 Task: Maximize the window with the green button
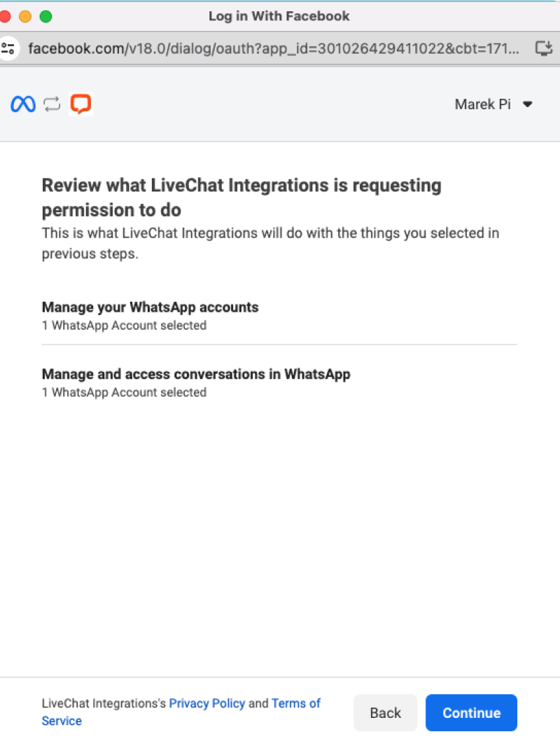pyautogui.click(x=45, y=17)
